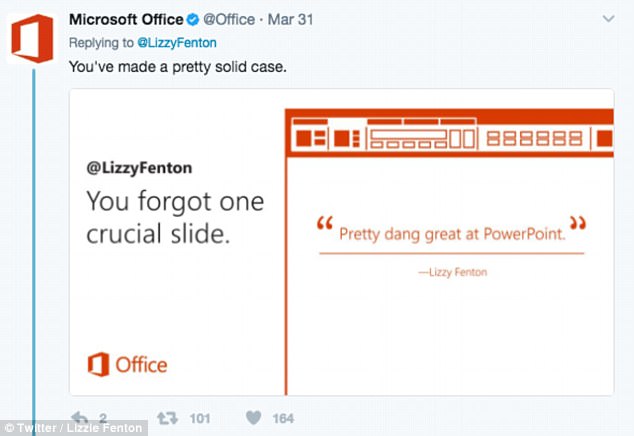Click the "—Lizzy Fenton" attribution under the quote
The image size is (634, 436).
tap(452, 272)
